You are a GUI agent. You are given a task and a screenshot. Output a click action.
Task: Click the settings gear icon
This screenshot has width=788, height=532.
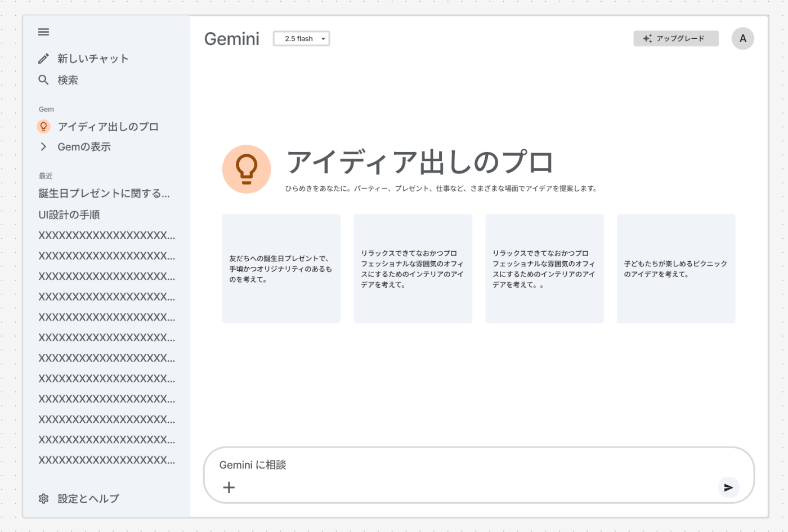click(43, 499)
